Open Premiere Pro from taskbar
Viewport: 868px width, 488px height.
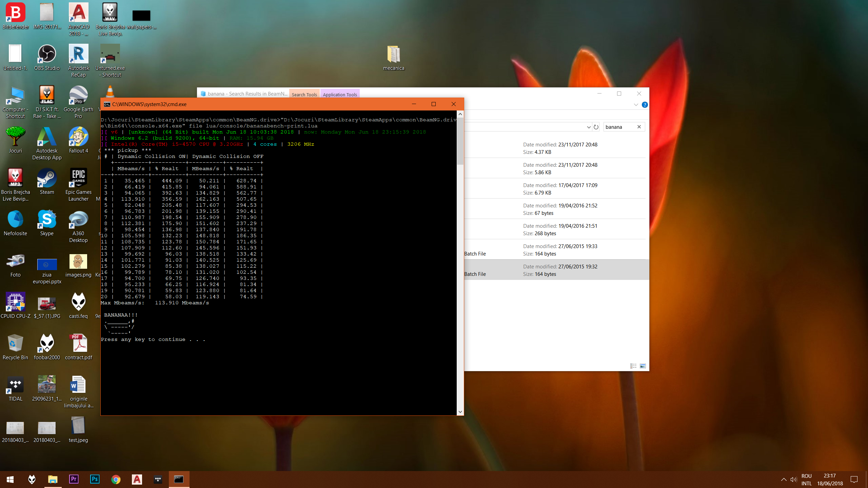point(74,479)
